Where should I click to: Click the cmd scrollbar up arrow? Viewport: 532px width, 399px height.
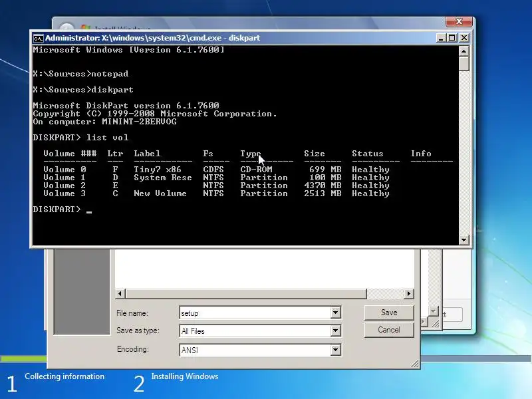coord(464,51)
